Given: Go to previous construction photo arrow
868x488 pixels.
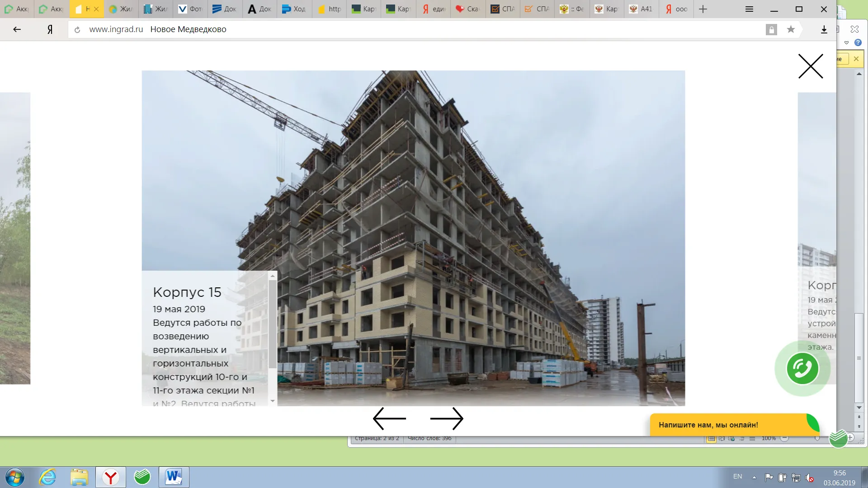Looking at the screenshot, I should (x=389, y=418).
